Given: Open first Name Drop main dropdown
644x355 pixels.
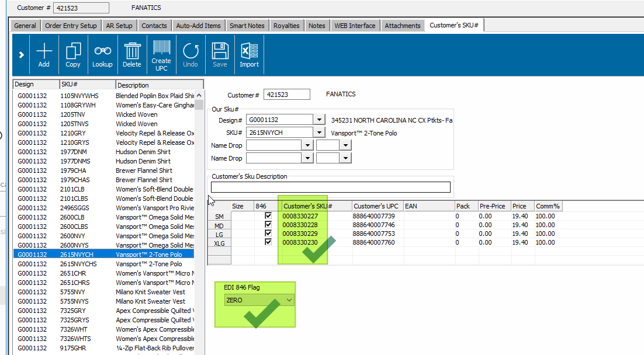Looking at the screenshot, I should coord(307,145).
